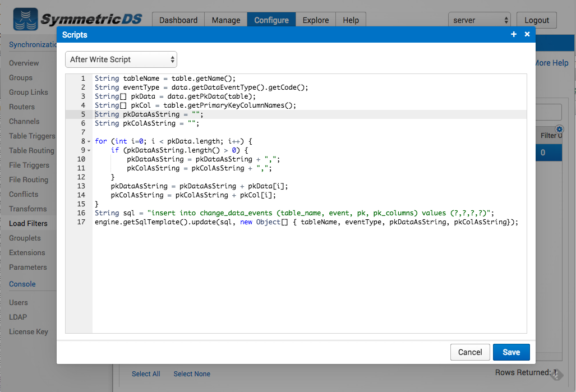Open Extensions in the sidebar
576x392 pixels.
27,252
